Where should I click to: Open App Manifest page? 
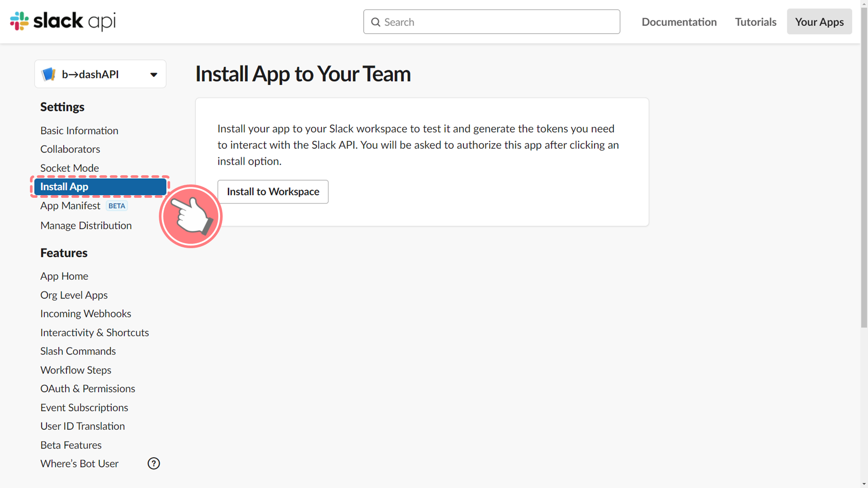[70, 206]
